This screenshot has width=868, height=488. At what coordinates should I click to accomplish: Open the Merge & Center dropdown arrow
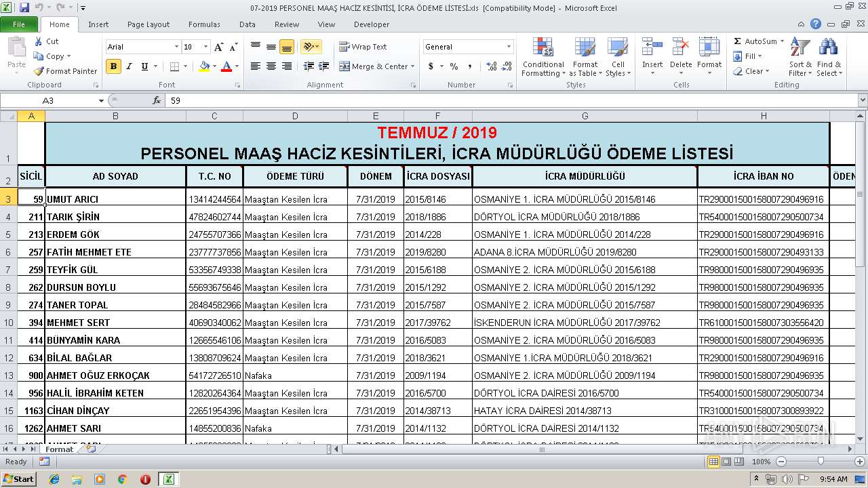414,66
